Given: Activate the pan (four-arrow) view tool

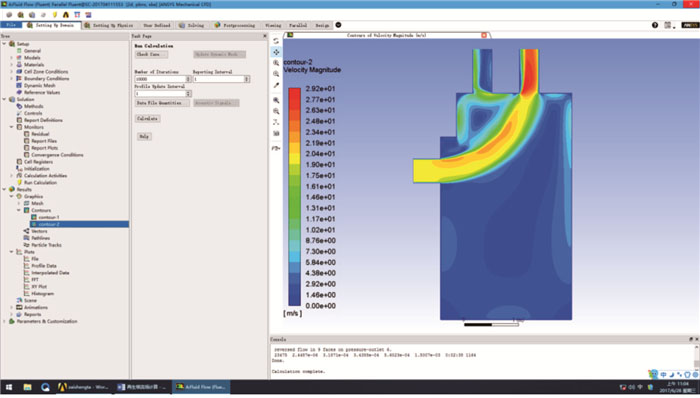Looking at the screenshot, I should pos(276,52).
